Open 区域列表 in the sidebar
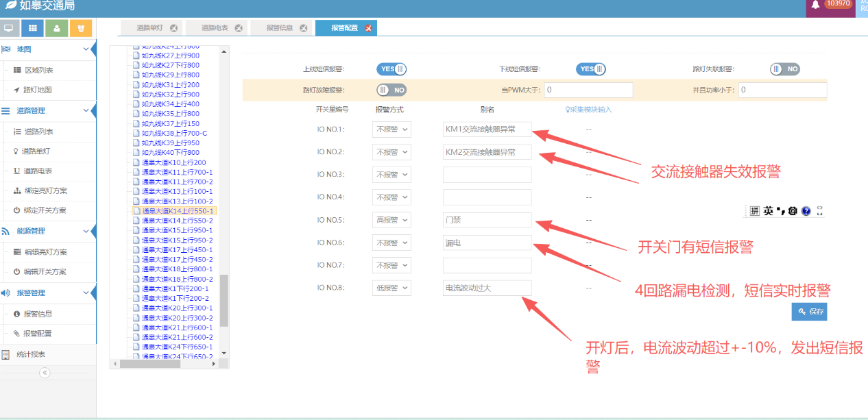868x420 pixels. coord(39,70)
